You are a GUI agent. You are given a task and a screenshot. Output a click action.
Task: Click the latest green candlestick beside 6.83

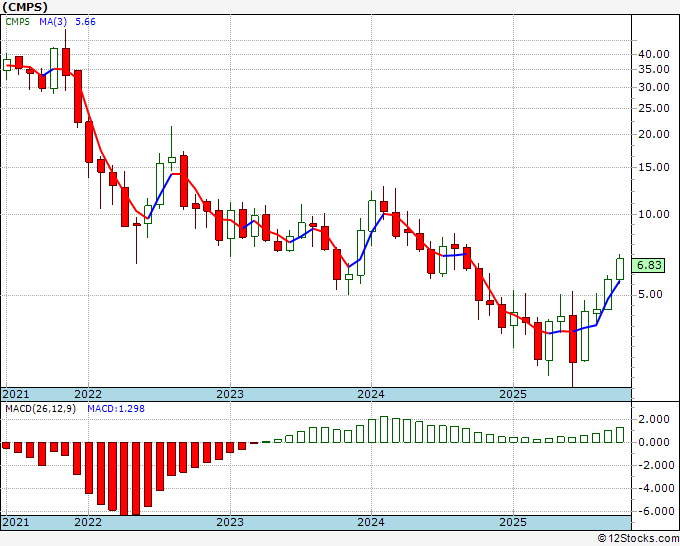tap(620, 268)
